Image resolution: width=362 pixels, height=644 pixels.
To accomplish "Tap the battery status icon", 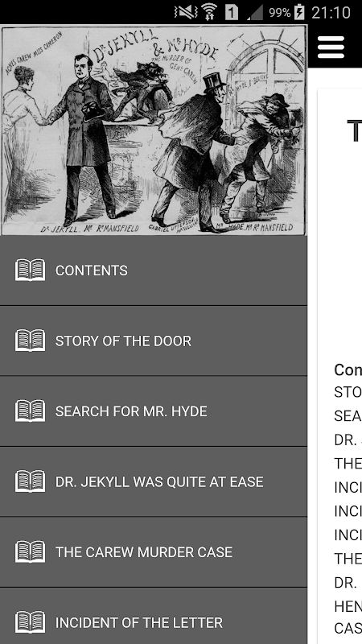I will 299,12.
